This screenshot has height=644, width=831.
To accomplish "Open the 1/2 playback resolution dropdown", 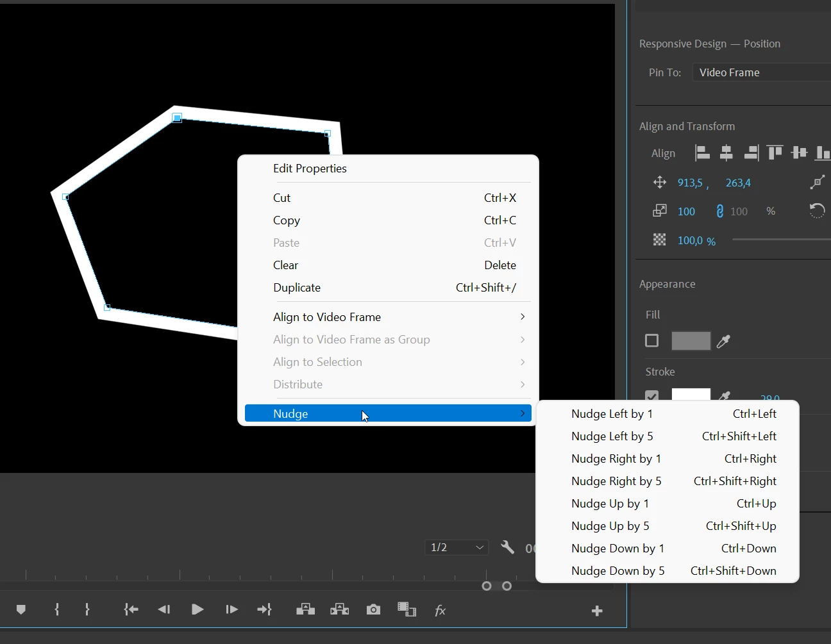I will tap(457, 547).
